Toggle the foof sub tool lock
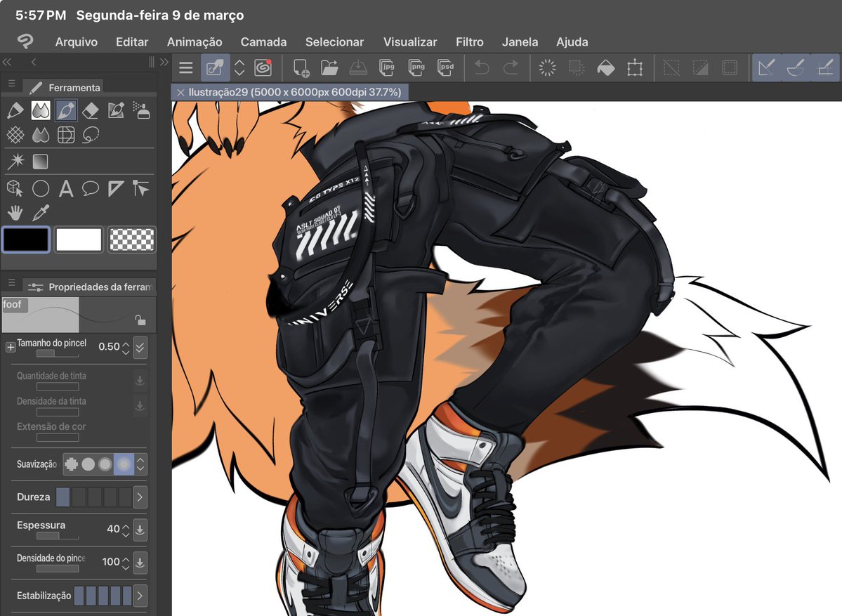 140,320
